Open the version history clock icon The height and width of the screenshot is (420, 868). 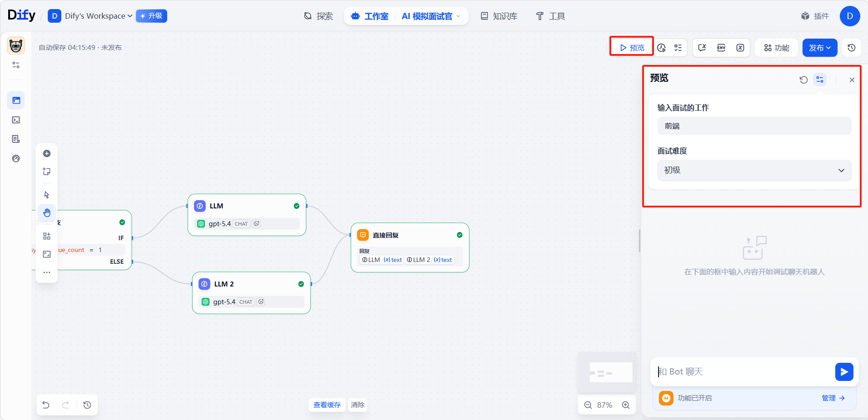click(852, 48)
